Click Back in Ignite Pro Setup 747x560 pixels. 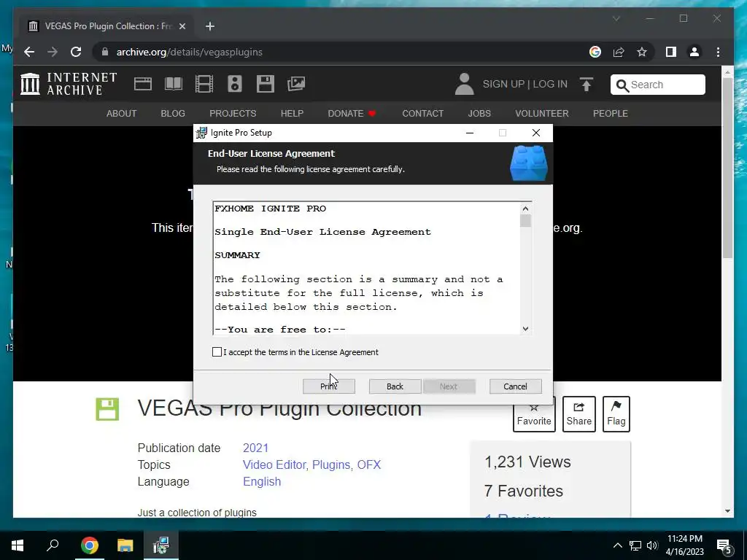(x=395, y=386)
